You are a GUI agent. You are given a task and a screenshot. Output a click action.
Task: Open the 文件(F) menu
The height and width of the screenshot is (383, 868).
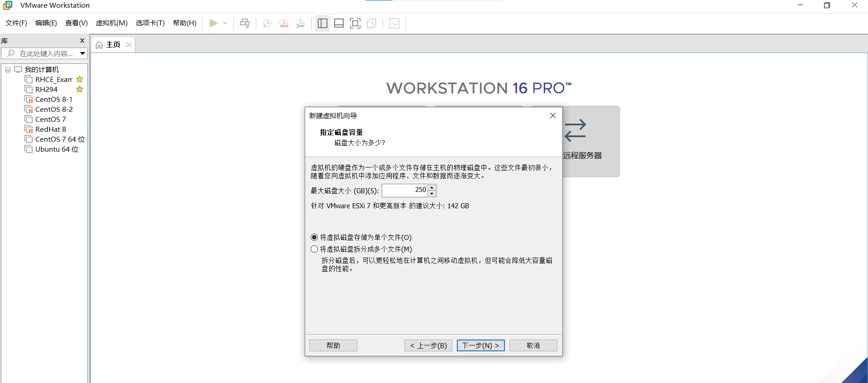tap(16, 23)
